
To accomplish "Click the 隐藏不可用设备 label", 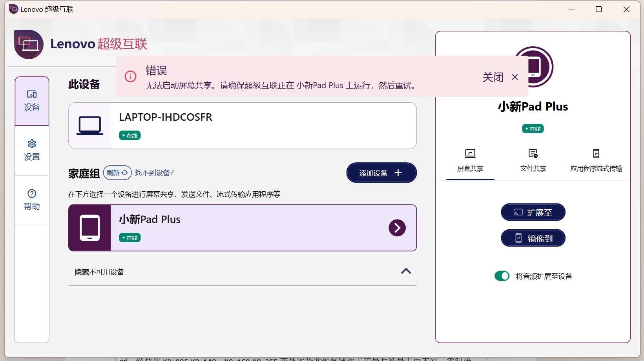I will pos(100,272).
